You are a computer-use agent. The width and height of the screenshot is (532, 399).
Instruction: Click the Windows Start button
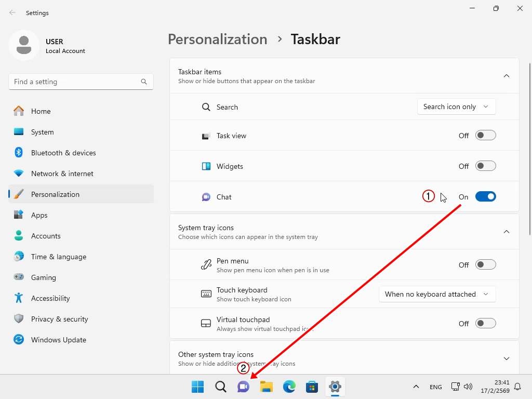pyautogui.click(x=198, y=387)
